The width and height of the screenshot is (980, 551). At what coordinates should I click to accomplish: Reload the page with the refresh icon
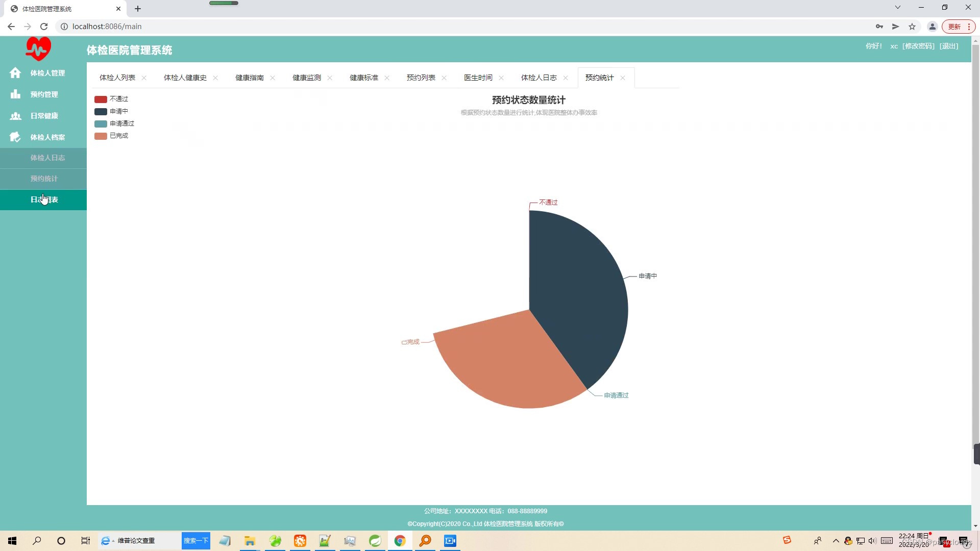click(x=44, y=26)
